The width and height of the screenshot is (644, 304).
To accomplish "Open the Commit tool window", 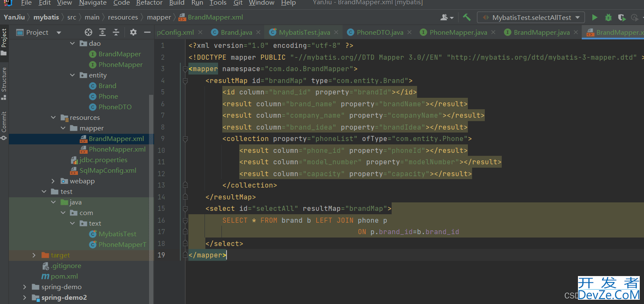I will [x=4, y=125].
